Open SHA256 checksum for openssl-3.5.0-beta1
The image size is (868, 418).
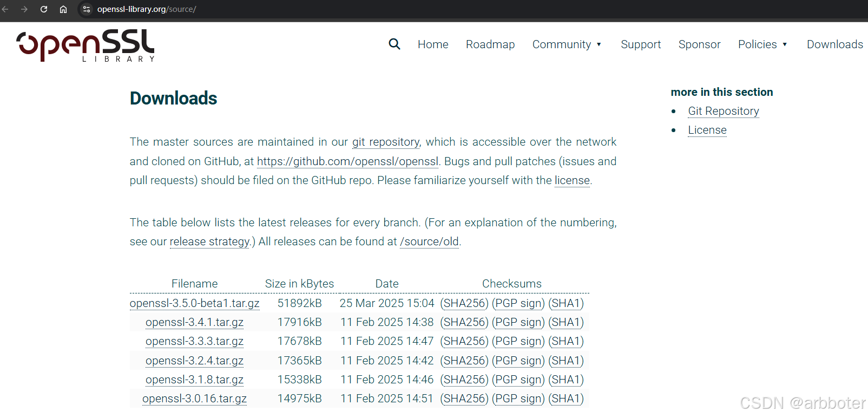tap(464, 303)
